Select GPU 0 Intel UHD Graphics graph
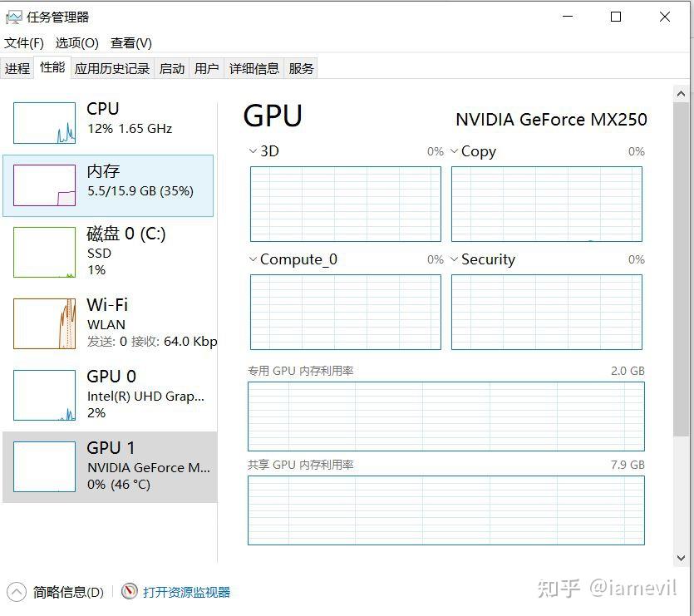694x616 pixels. pos(44,395)
